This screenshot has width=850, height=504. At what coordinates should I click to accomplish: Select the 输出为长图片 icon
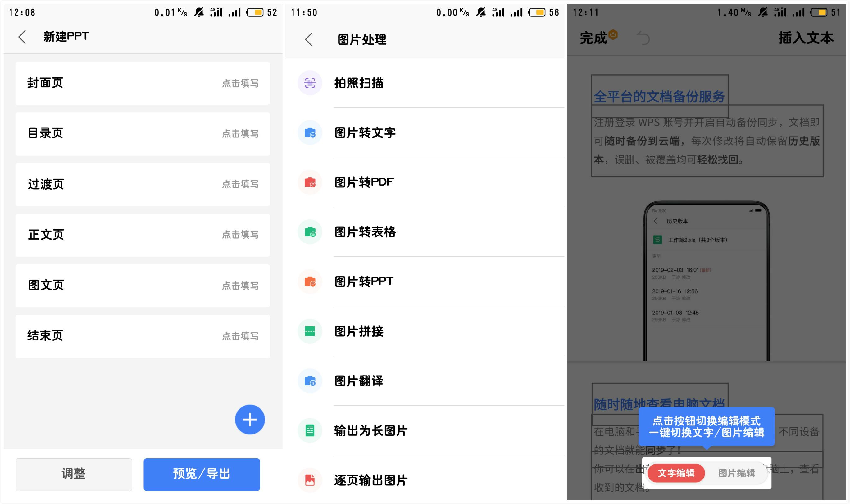310,430
